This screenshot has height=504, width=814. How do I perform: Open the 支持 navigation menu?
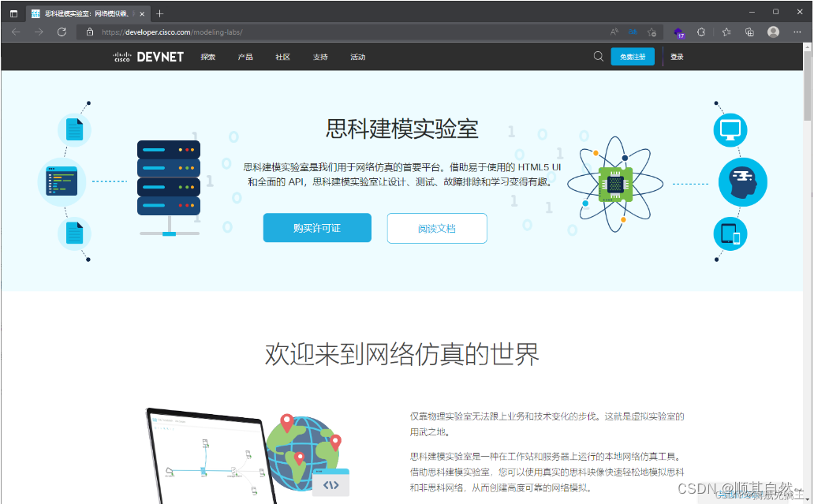pyautogui.click(x=320, y=57)
